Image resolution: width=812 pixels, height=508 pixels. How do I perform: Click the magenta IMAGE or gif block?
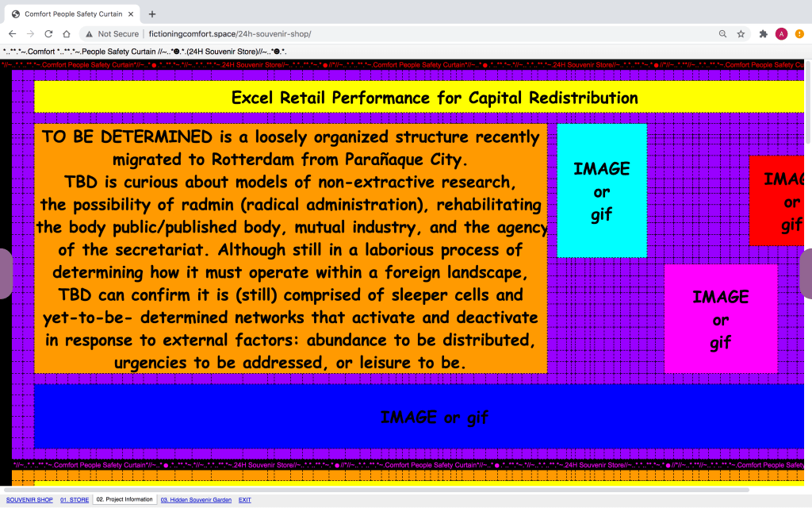tap(720, 319)
